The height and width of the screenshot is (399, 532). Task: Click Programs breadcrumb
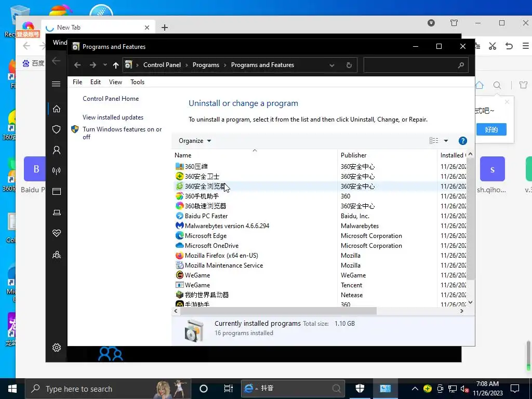(x=206, y=65)
